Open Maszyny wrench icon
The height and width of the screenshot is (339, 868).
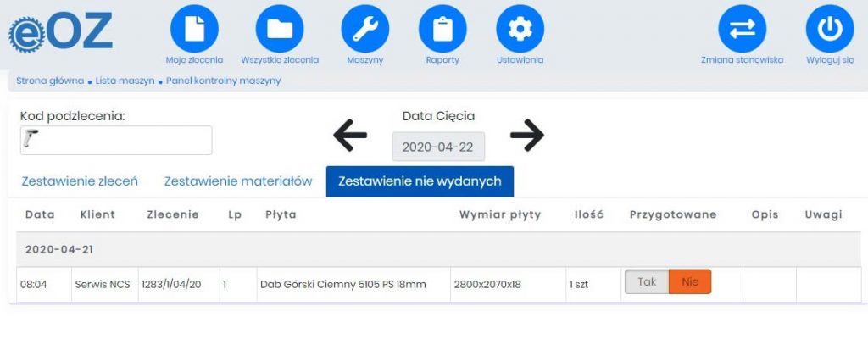click(364, 29)
